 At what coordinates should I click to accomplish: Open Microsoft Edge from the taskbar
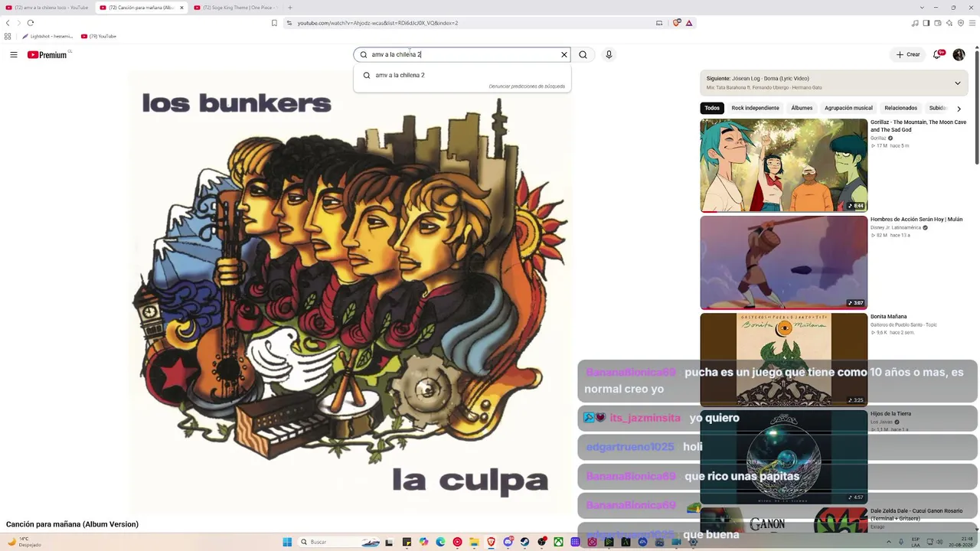(x=440, y=542)
